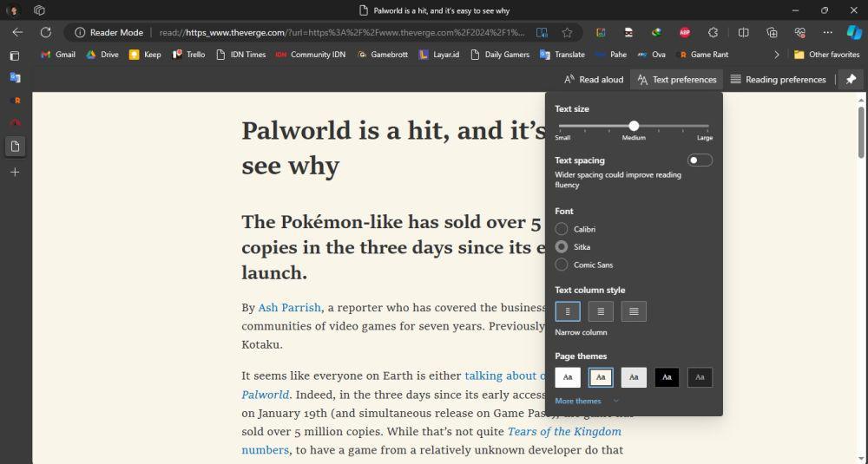Click the numbers hyperlink in article
Screen dimensions: 868x464
coord(265,449)
